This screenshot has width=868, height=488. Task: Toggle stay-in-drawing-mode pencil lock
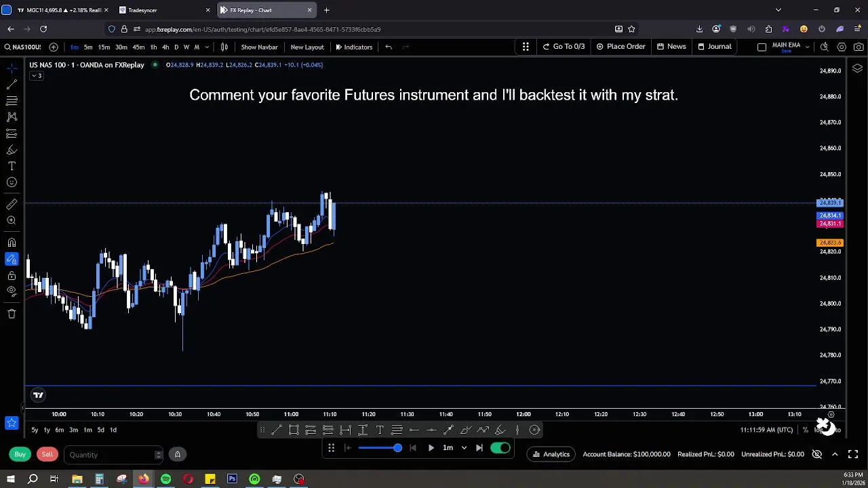tap(12, 259)
